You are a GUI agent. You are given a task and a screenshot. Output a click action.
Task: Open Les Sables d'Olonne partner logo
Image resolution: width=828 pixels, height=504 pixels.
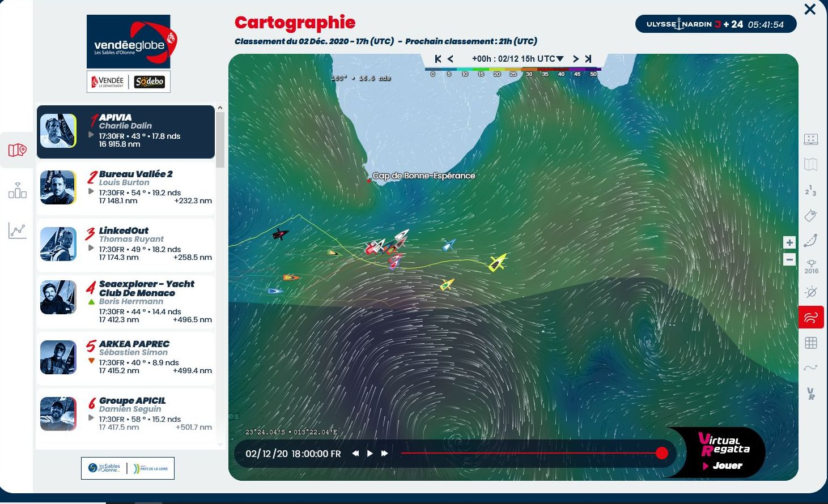pyautogui.click(x=104, y=468)
